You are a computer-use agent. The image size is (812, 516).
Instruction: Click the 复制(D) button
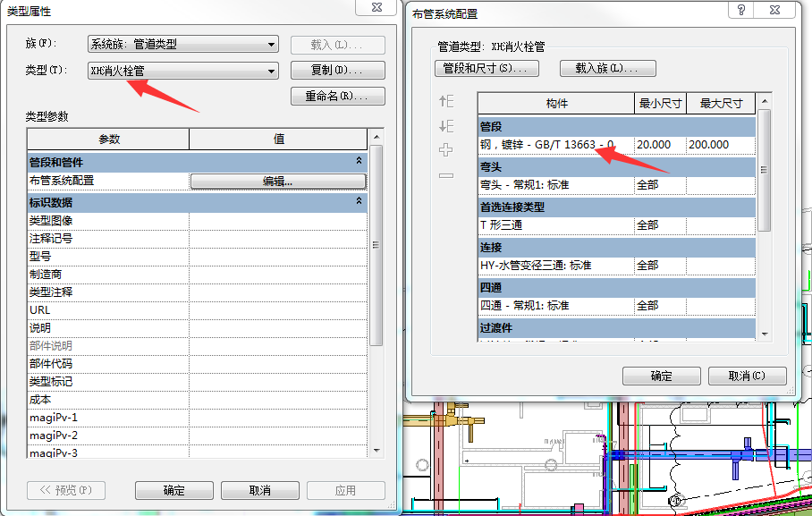pos(338,70)
